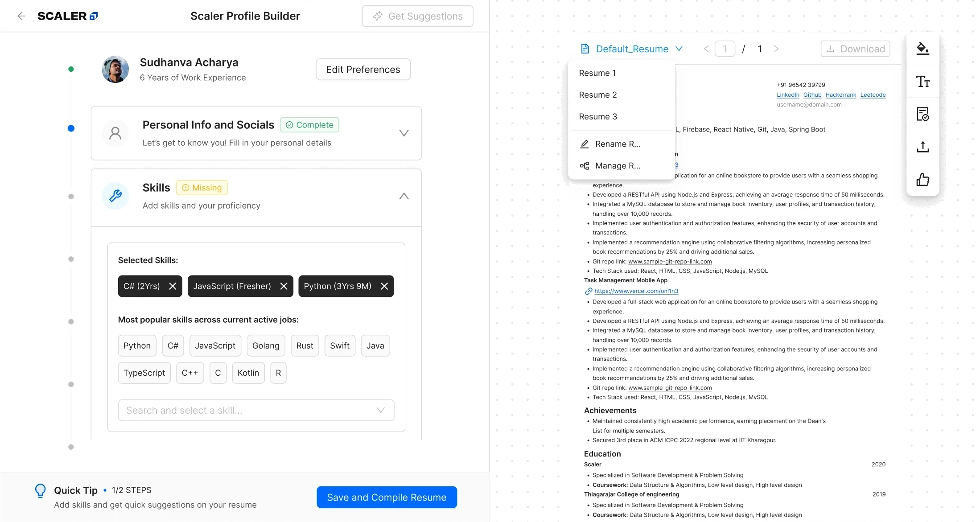
Task: Click Save and Compile Resume
Action: pos(387,497)
